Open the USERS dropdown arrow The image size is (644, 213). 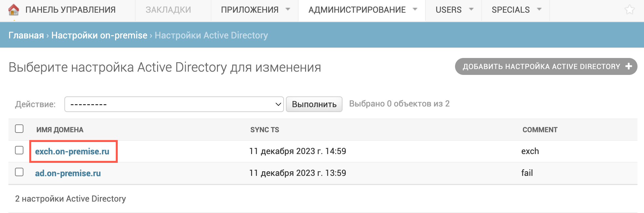471,9
